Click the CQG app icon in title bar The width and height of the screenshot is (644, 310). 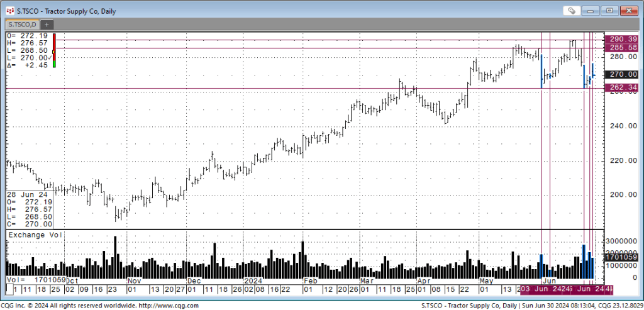click(9, 11)
